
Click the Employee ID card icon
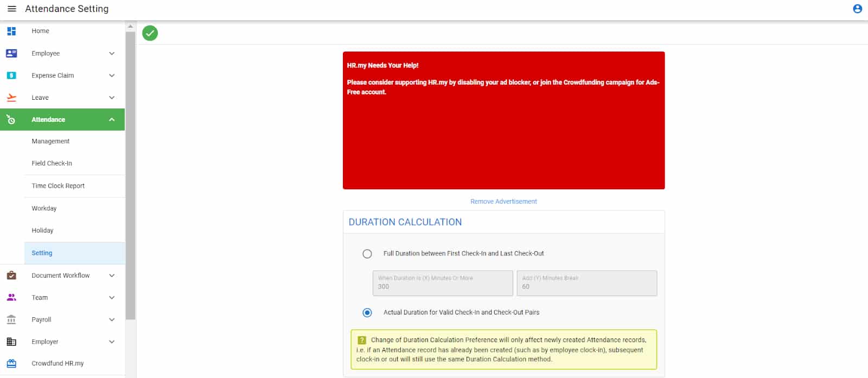click(11, 53)
